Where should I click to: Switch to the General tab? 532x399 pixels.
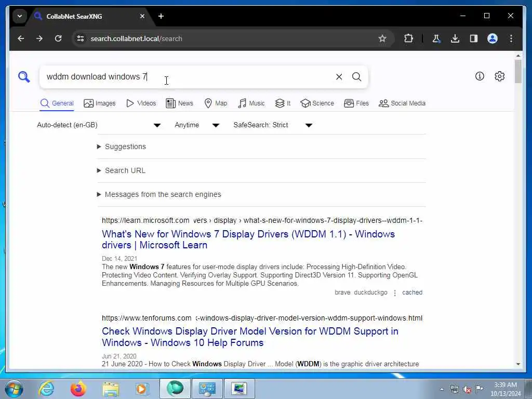57,103
